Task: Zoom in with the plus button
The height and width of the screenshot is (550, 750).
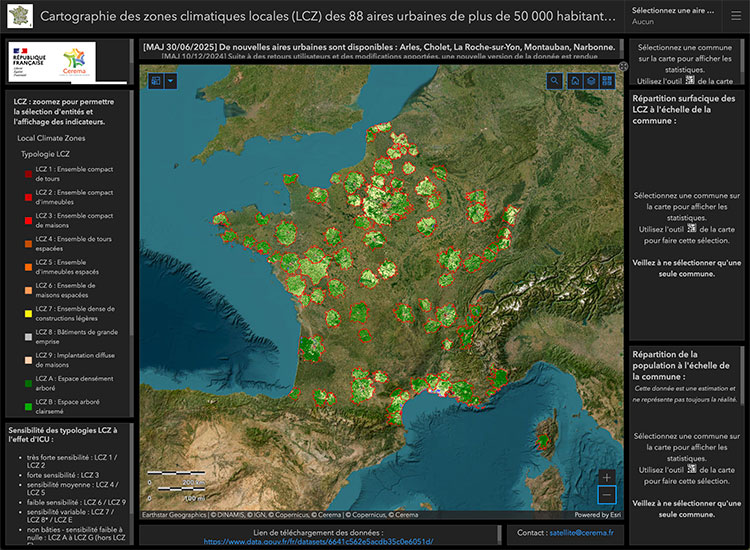Action: click(606, 477)
